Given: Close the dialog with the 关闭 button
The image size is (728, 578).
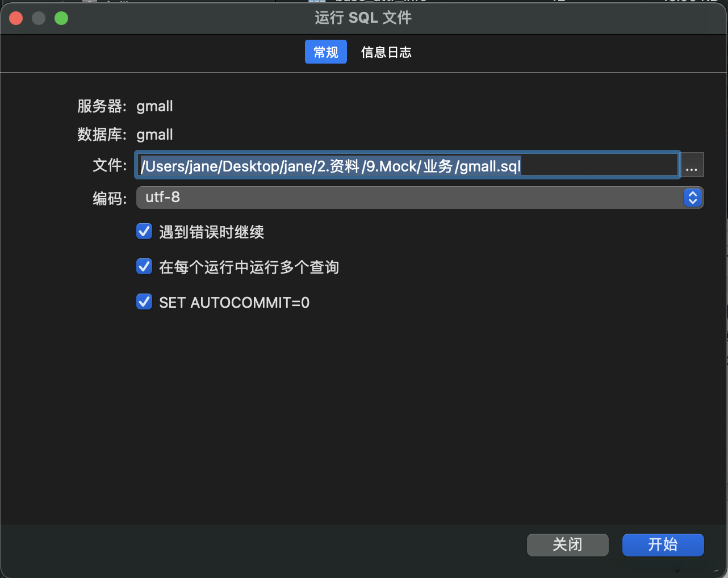Looking at the screenshot, I should 567,545.
